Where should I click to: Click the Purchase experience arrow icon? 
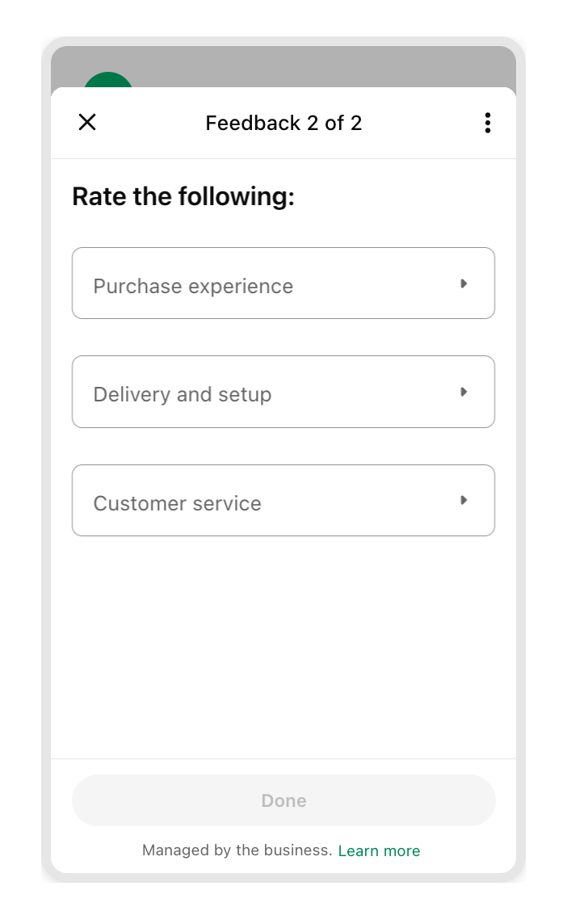[464, 283]
